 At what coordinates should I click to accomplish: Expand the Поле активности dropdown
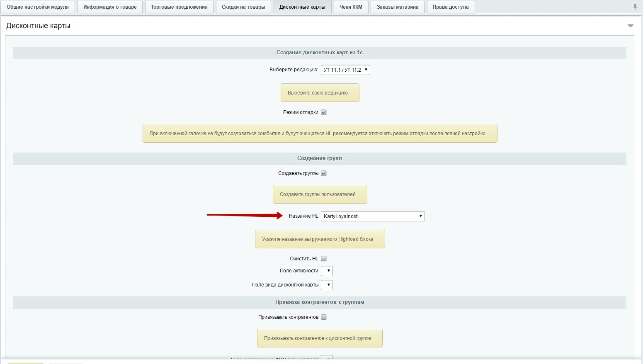[327, 271]
